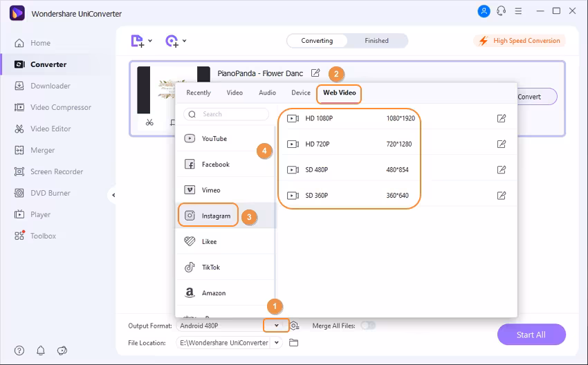The width and height of the screenshot is (588, 365).
Task: Open the file location folder icon
Action: tap(293, 342)
